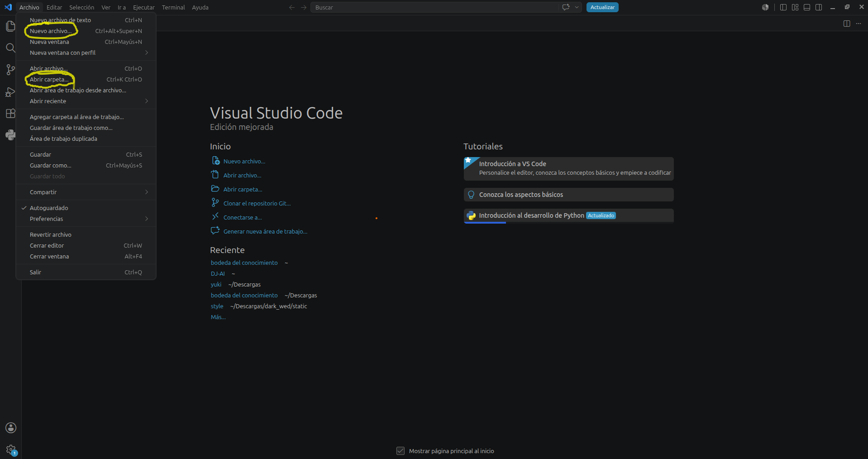Screen dimensions: 868x459
Task: Close the Archivo menu via its menu bar label
Action: (x=29, y=7)
